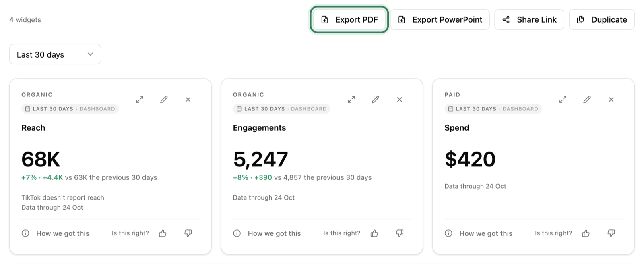Open the Last 30 days dropdown
Viewport: 644px width, 264px height.
[x=55, y=54]
